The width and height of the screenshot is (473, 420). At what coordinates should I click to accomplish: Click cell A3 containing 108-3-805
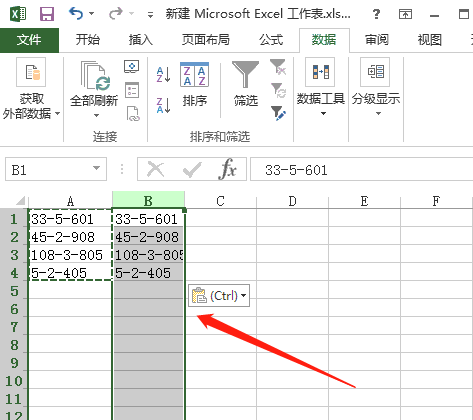point(70,255)
